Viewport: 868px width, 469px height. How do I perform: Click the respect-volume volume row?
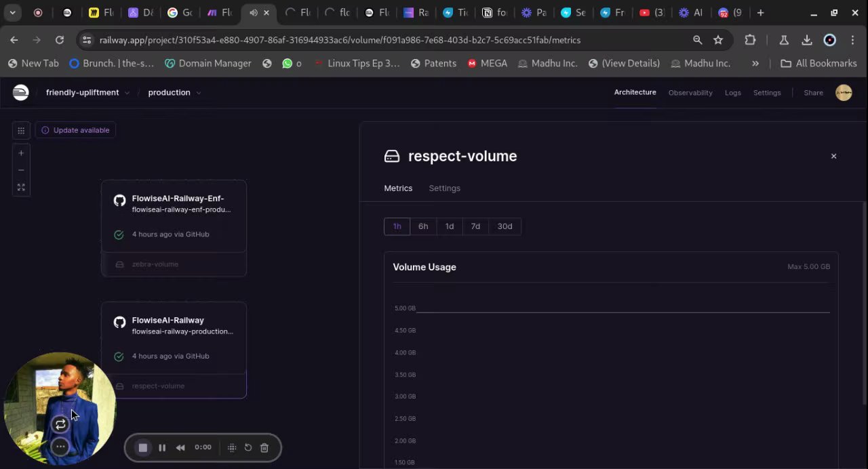pos(174,386)
